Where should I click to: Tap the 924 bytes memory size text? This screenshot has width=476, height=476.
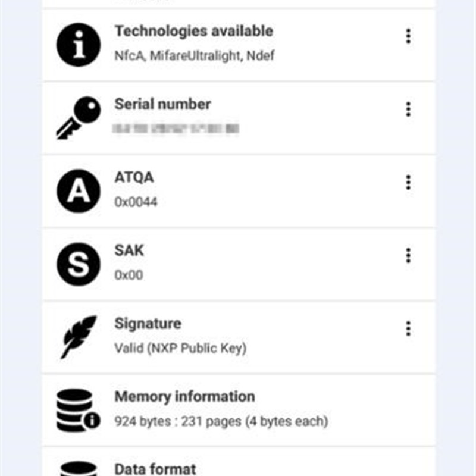pos(221,422)
